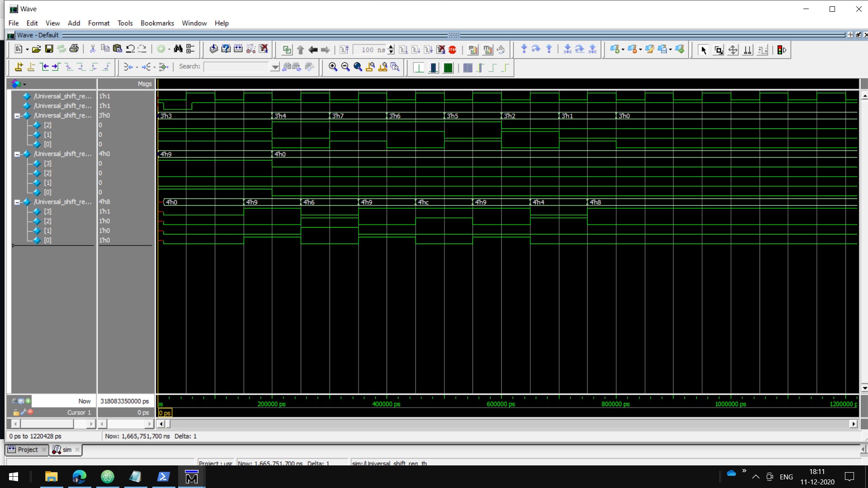Enable Select mode arrow tool
Viewport: 868px width, 488px height.
point(703,50)
